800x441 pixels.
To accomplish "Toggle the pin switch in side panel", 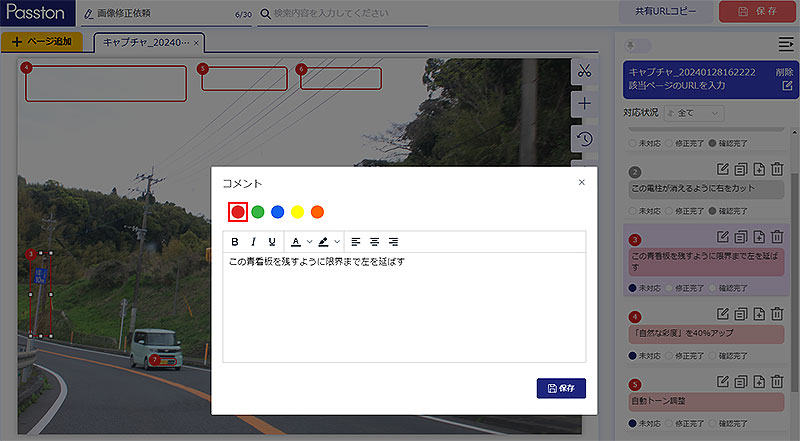I will pos(637,45).
